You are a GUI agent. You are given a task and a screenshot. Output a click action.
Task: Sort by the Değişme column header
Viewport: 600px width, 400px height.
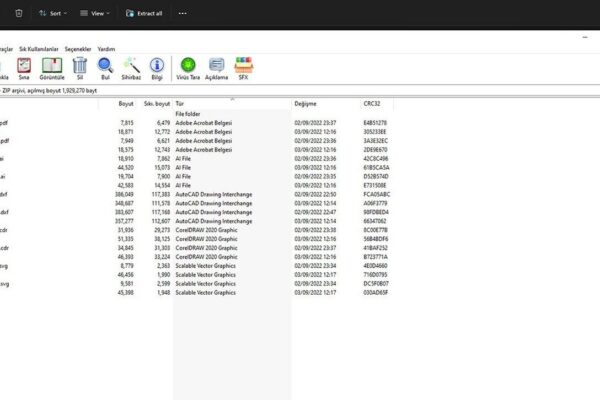pos(306,103)
